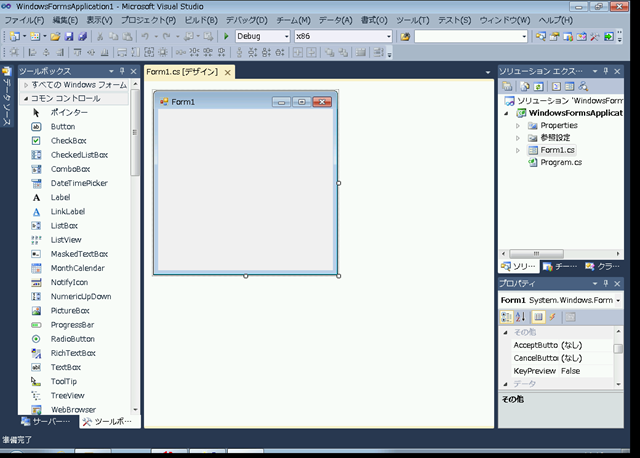Select the RadioButton control in toolbox

click(x=72, y=339)
